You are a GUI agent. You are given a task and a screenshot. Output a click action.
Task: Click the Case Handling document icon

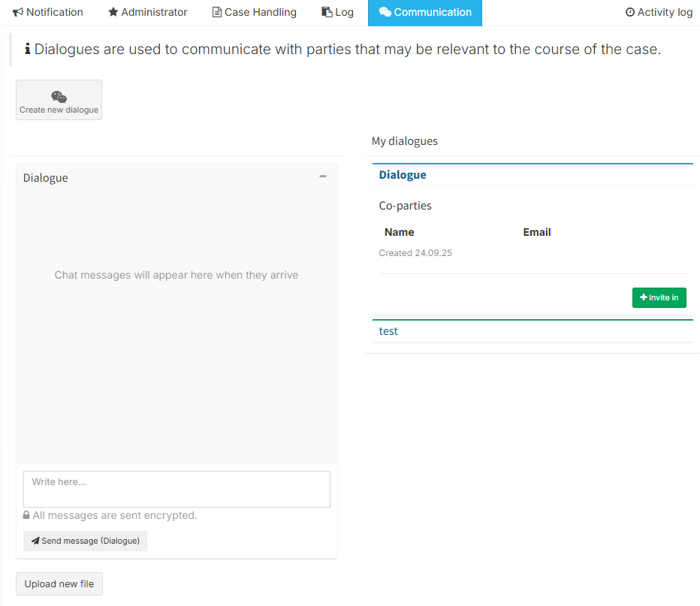217,13
